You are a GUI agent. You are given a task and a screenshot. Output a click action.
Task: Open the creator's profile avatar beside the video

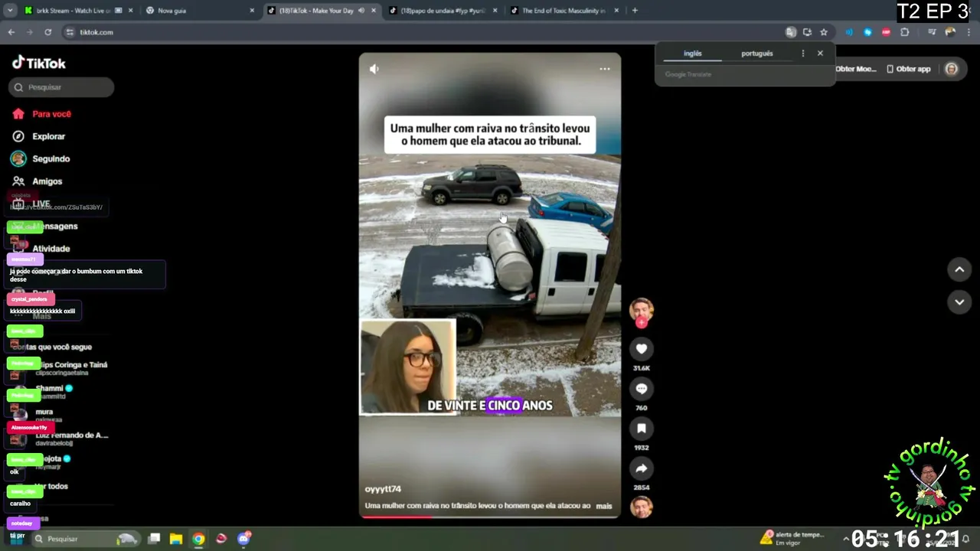point(642,309)
